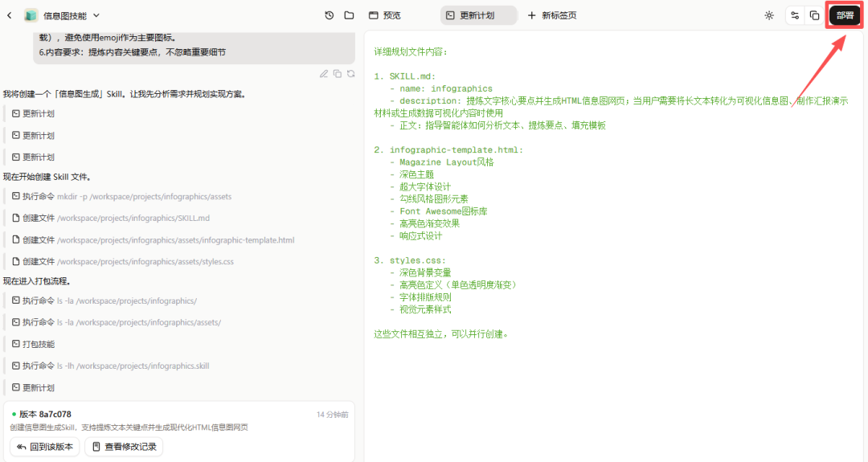The width and height of the screenshot is (868, 462).
Task: Click the copy windows icon in top bar
Action: (814, 15)
